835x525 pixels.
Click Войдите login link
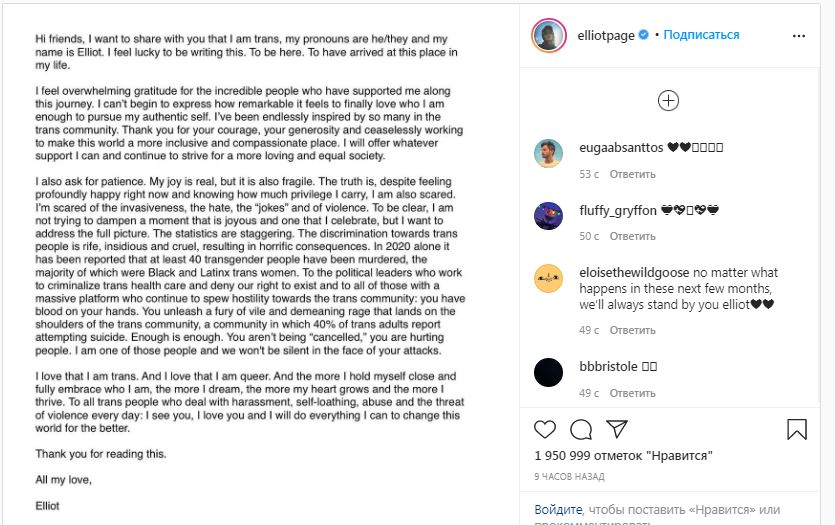(x=556, y=510)
